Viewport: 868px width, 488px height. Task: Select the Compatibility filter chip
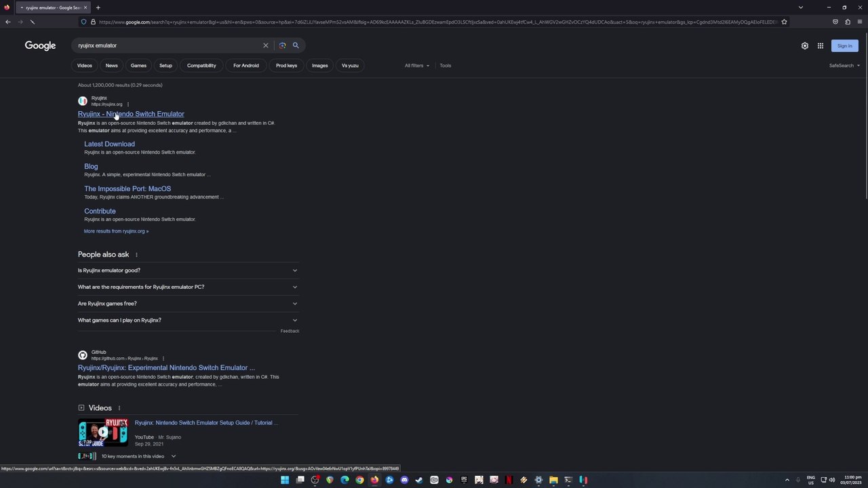tap(201, 66)
